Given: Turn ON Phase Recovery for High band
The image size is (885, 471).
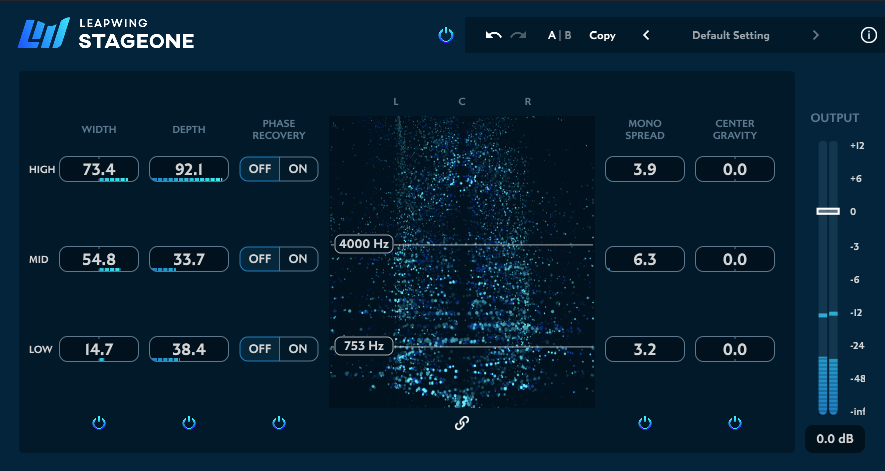Looking at the screenshot, I should (298, 169).
